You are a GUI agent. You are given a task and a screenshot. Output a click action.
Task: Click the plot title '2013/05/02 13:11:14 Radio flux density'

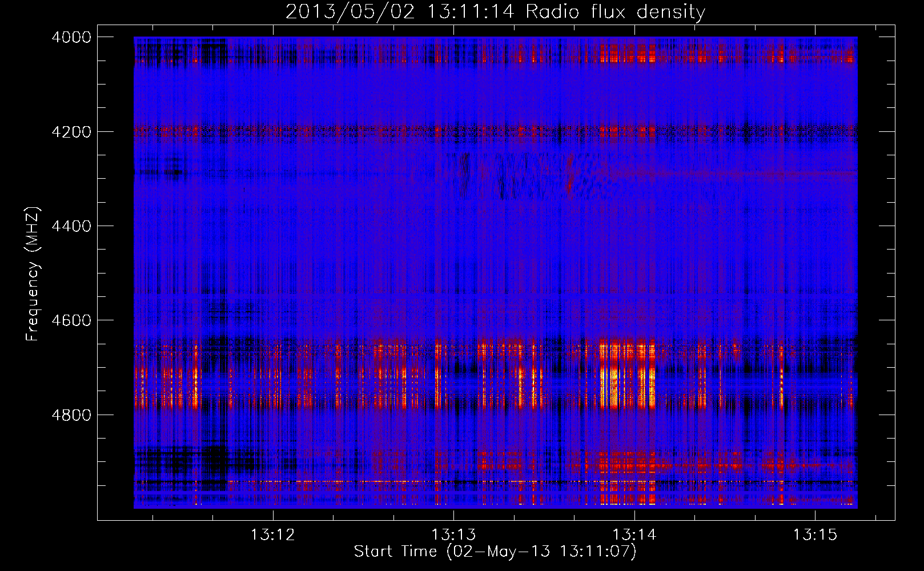pos(495,11)
